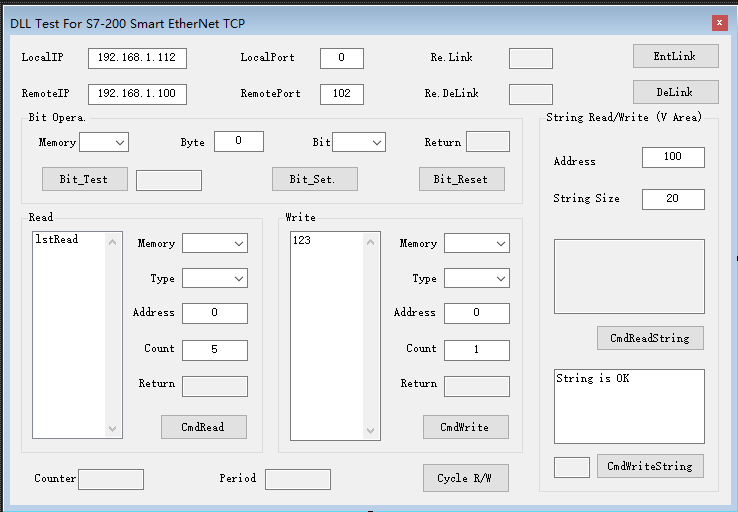Click the DeLink button
The height and width of the screenshot is (512, 738).
(675, 92)
